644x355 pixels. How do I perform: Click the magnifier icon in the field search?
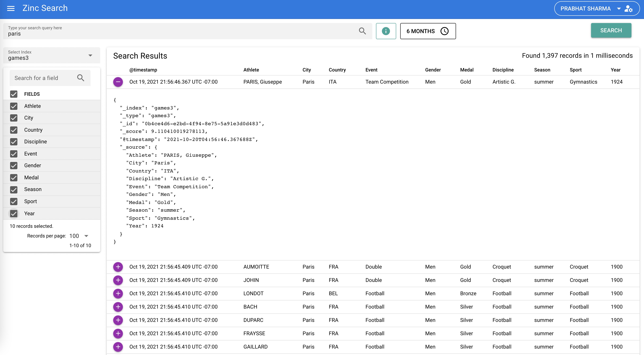click(80, 78)
